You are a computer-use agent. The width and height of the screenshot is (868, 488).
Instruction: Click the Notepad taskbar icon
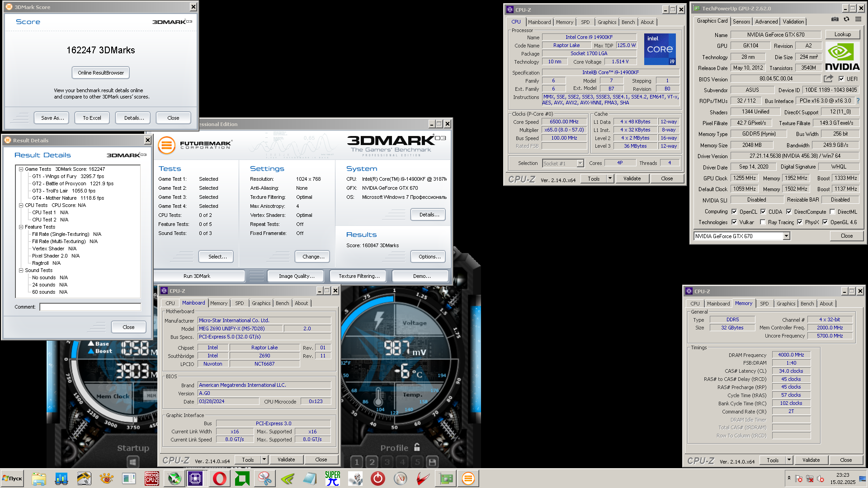(310, 478)
